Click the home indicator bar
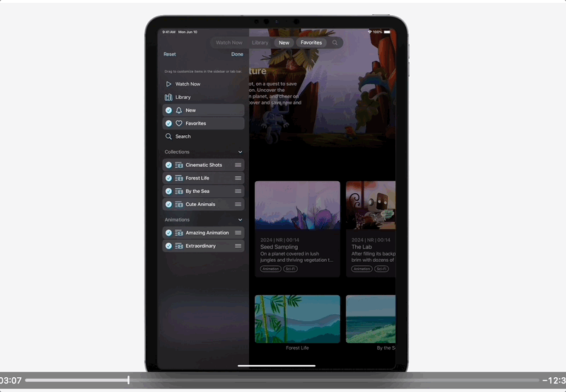The image size is (566, 392). pos(277,366)
